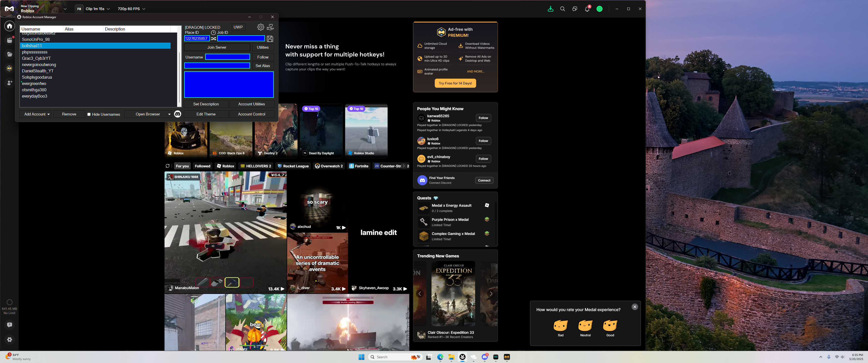Switch to the Followed feed tab

203,166
